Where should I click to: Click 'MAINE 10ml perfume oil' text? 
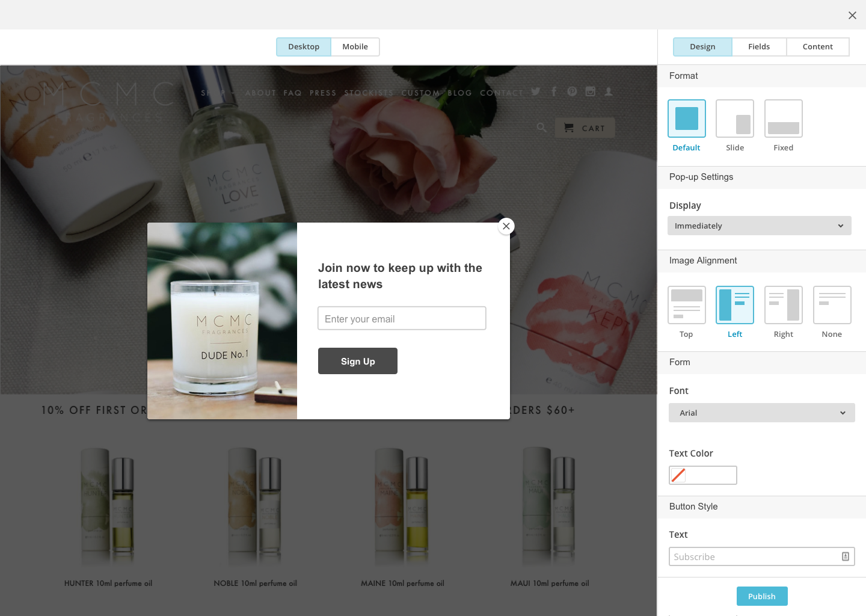(402, 583)
